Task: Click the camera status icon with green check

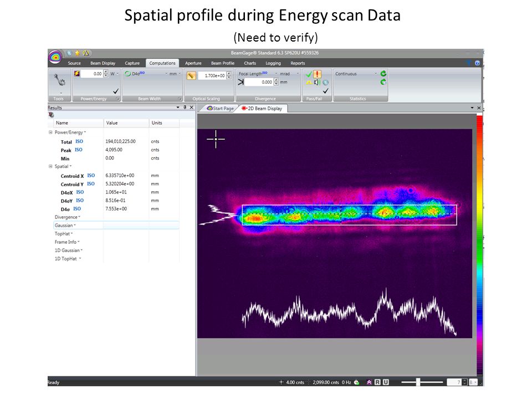Action: [356, 382]
